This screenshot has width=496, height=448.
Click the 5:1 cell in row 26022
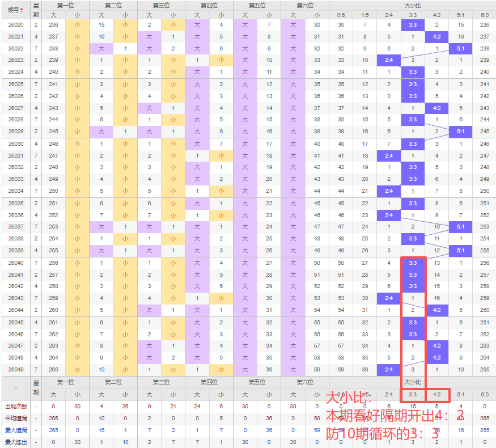(x=460, y=49)
